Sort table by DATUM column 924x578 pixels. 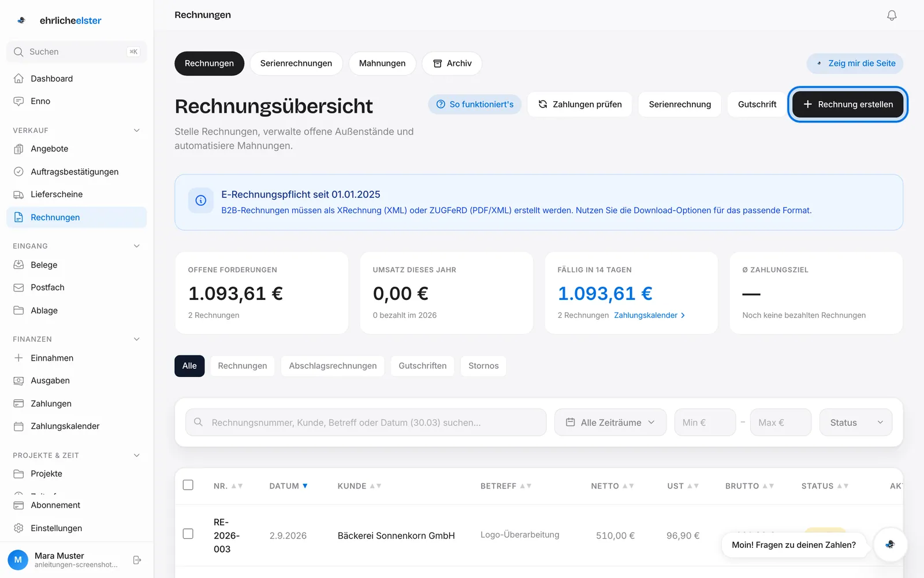point(288,486)
